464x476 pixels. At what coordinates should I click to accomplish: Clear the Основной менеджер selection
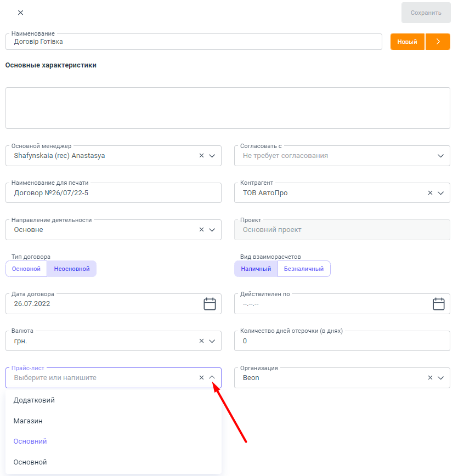[201, 156]
